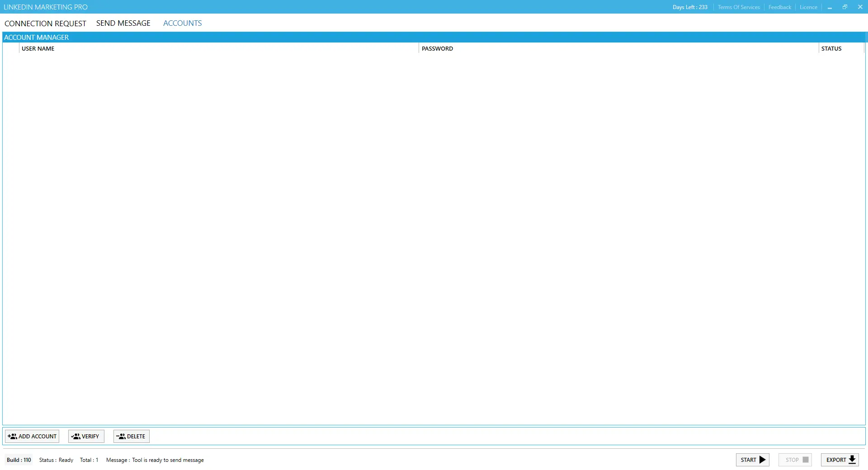Click the Feedback link
The width and height of the screenshot is (868, 470).
click(779, 7)
